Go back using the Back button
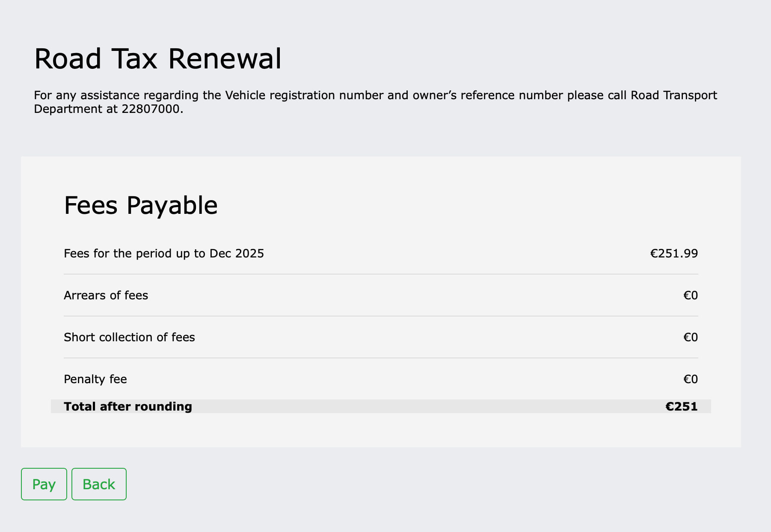 point(99,484)
